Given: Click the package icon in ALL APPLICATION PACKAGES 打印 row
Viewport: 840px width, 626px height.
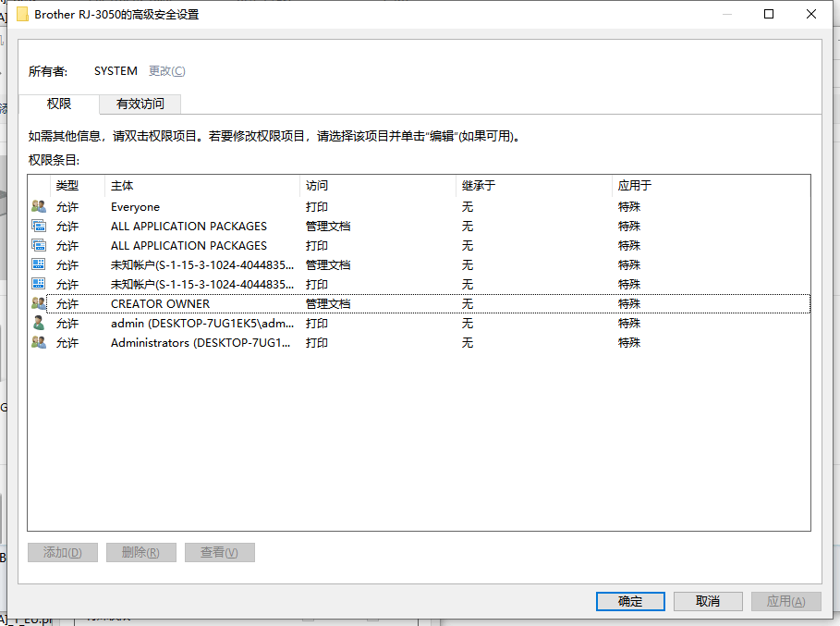Looking at the screenshot, I should click(x=39, y=245).
